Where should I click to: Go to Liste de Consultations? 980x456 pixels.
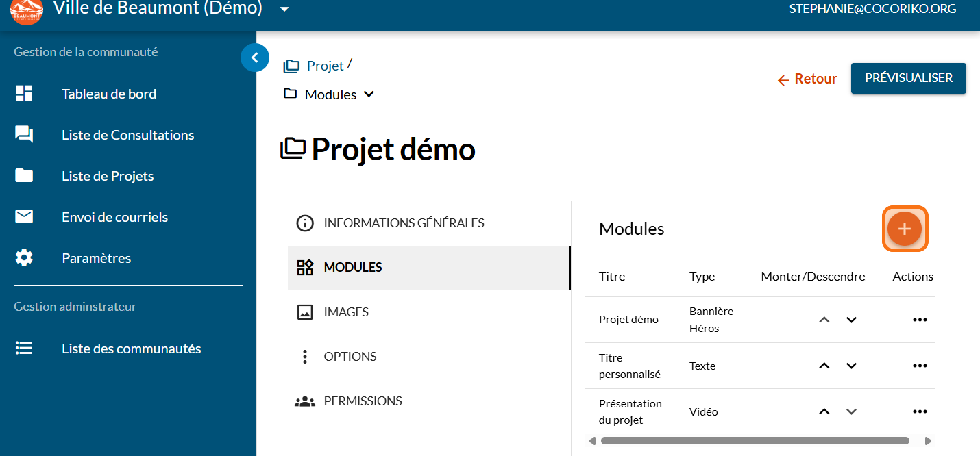point(127,135)
